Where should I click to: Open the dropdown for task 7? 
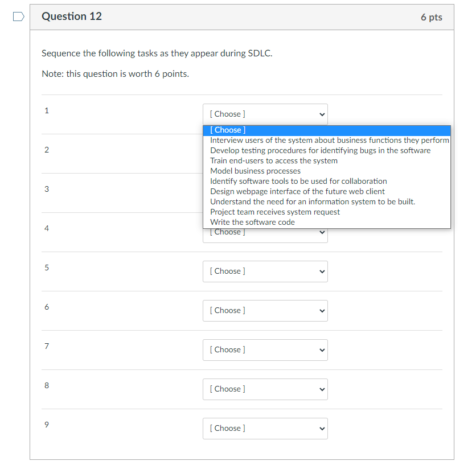(x=265, y=349)
